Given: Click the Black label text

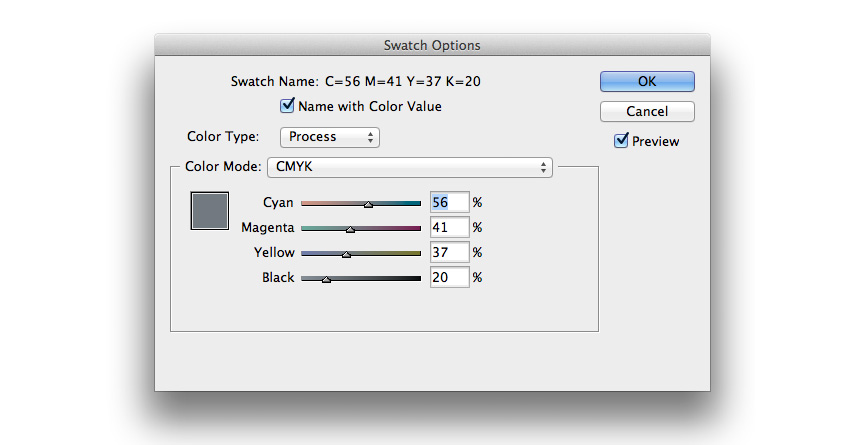Looking at the screenshot, I should click(278, 278).
